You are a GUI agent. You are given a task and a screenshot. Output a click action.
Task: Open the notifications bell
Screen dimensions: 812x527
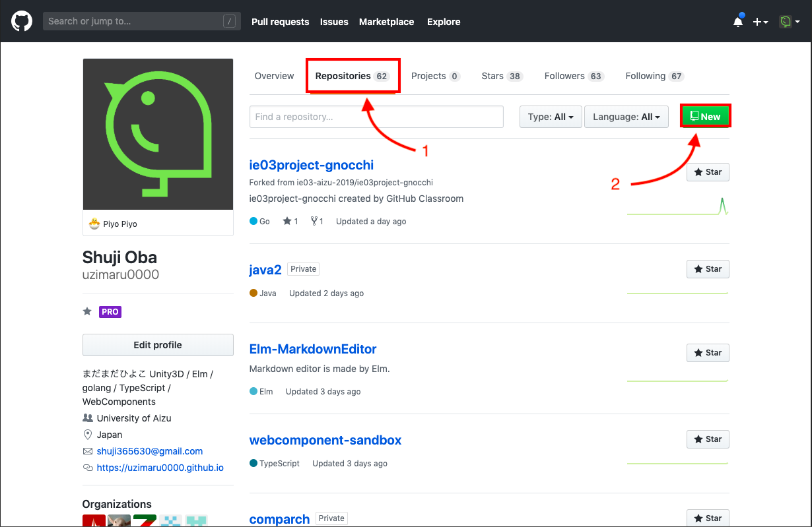pos(738,22)
